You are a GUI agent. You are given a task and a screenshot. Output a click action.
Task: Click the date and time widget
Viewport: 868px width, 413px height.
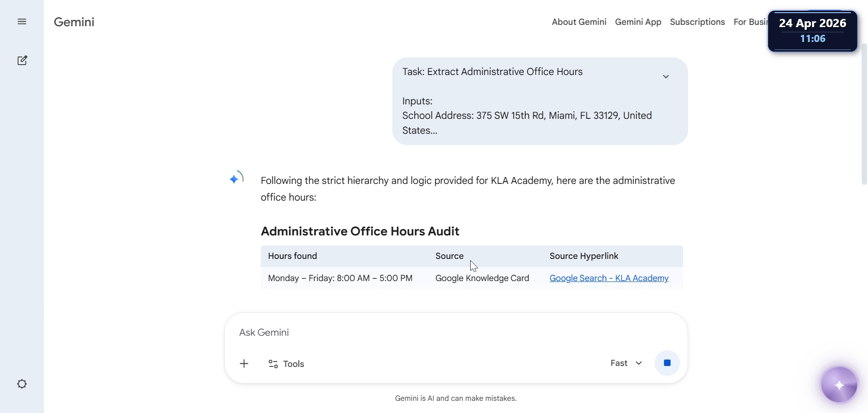click(x=812, y=31)
